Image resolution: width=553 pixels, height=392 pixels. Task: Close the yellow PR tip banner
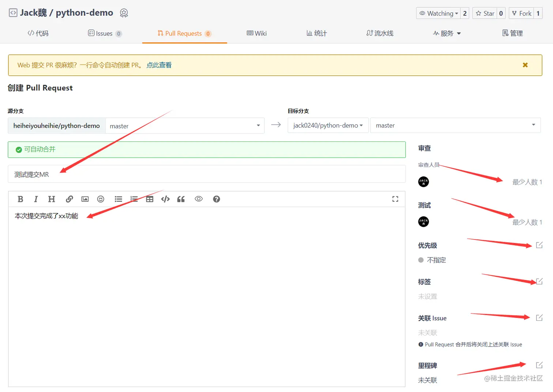[x=525, y=65]
